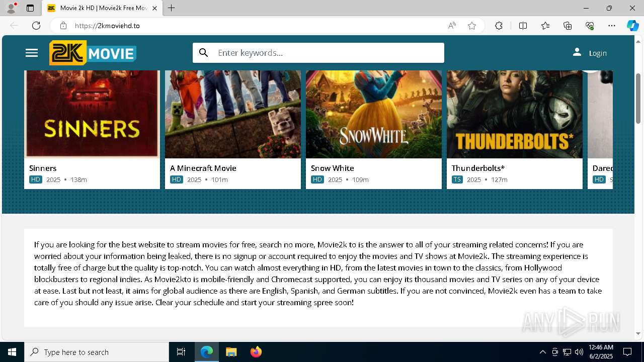Open a new browser tab
644x362 pixels.
point(172,8)
